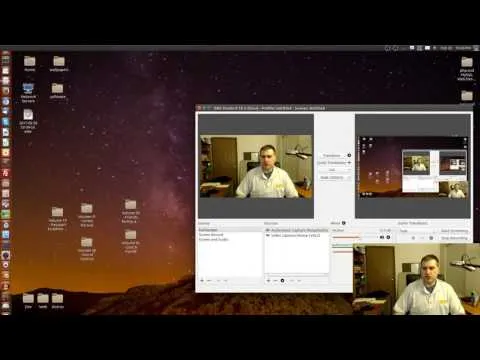
Task: Open the transition gear settings icon
Action: 349,156
